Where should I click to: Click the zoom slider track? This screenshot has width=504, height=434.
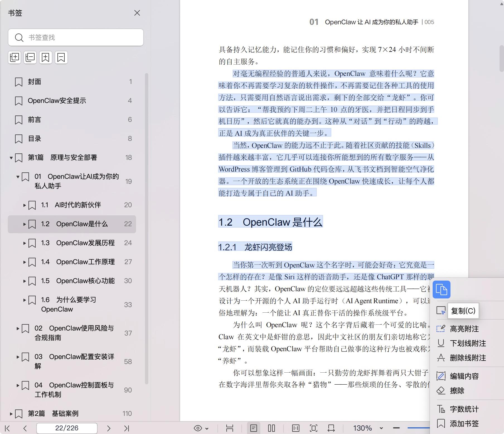click(418, 428)
